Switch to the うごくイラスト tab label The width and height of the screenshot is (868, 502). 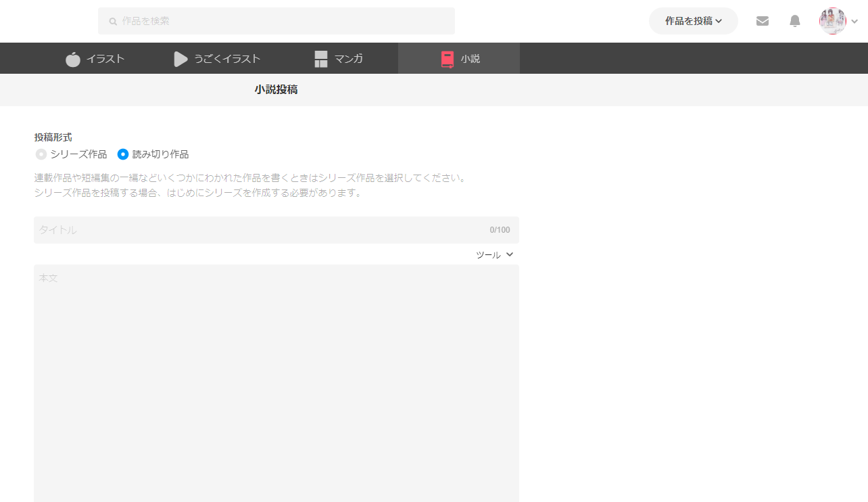coord(227,59)
